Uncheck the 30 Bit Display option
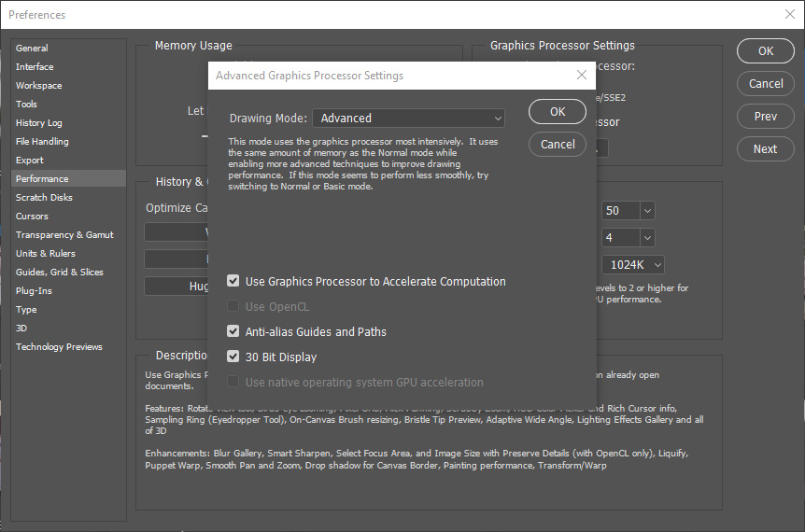 point(233,357)
